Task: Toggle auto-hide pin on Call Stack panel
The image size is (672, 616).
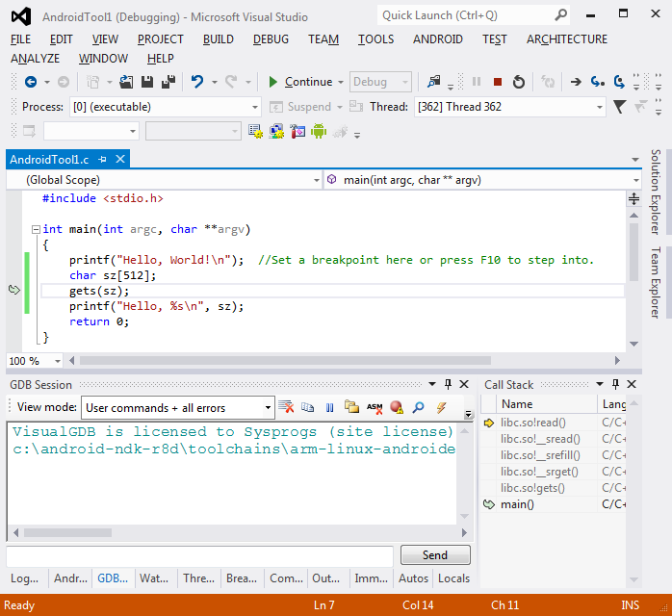Action: [x=615, y=384]
